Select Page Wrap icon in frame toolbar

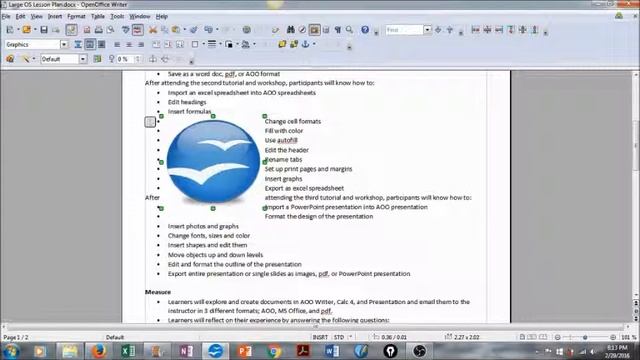[90, 44]
